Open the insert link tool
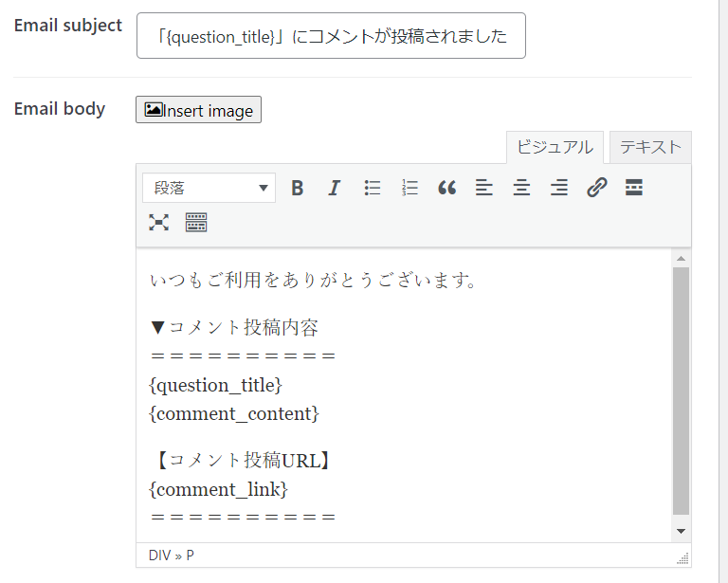 (x=596, y=188)
